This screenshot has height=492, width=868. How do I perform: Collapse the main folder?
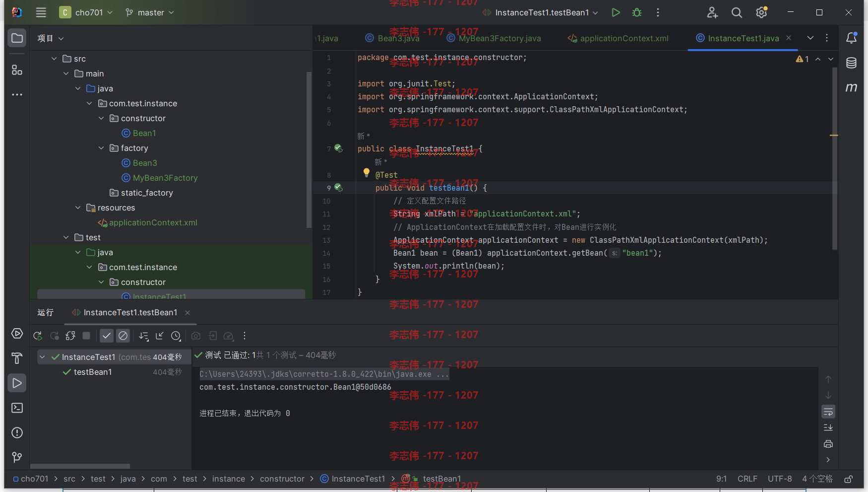[66, 73]
